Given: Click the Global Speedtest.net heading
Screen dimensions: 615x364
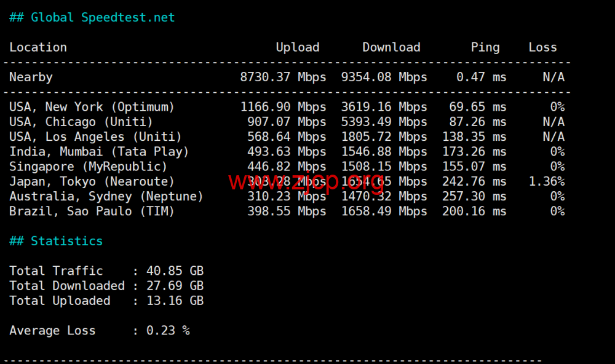Looking at the screenshot, I should point(92,17).
